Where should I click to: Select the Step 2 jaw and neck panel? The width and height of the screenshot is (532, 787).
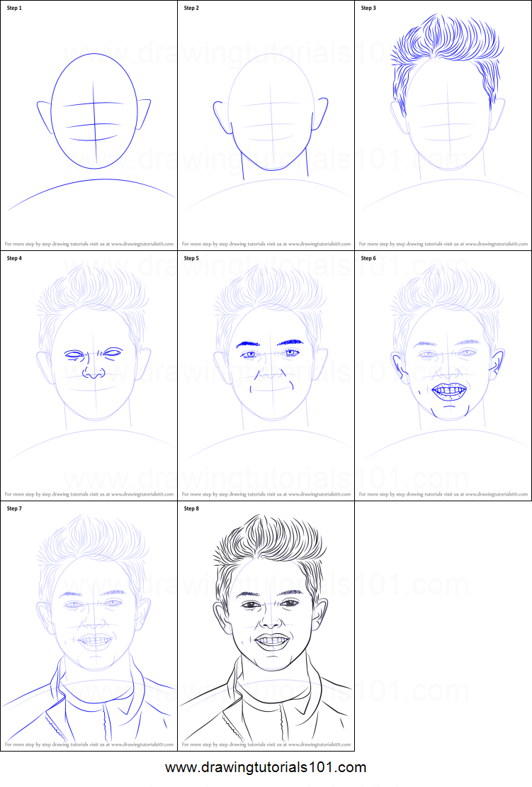point(266,125)
